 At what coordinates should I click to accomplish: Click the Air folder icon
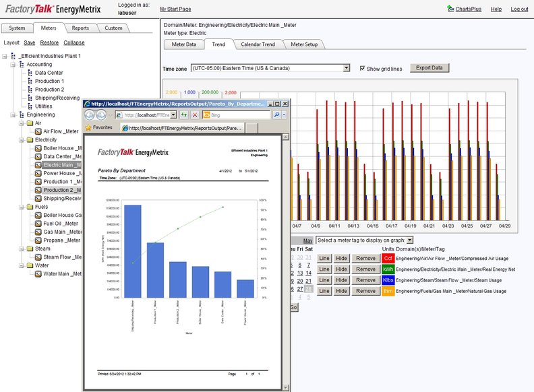pyautogui.click(x=30, y=123)
